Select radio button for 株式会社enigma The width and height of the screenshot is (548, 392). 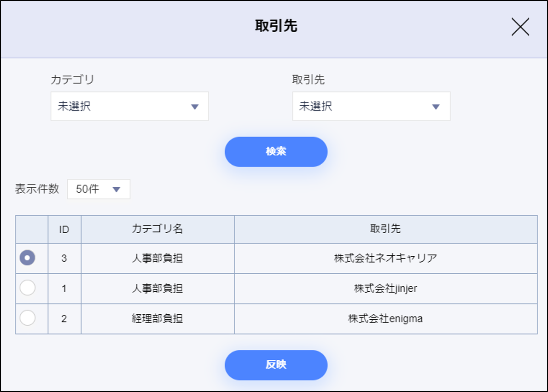(28, 318)
